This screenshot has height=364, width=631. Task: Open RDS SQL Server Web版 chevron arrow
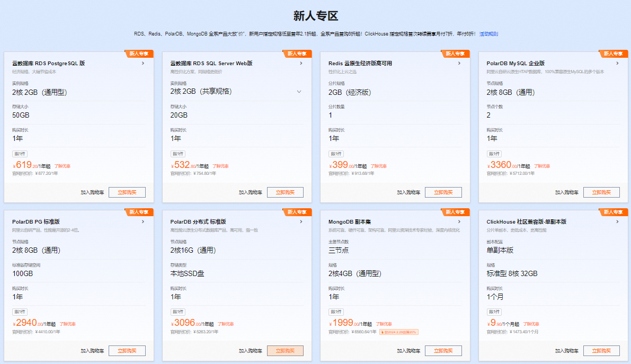tap(301, 63)
